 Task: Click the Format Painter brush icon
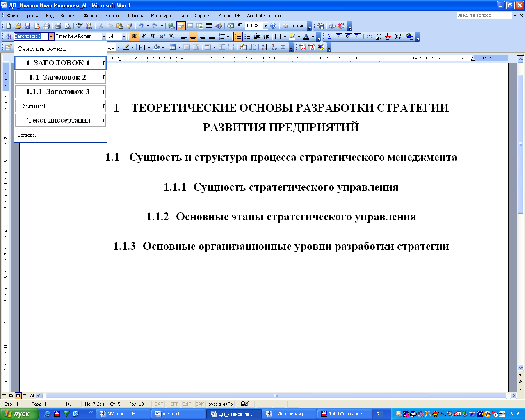[129, 26]
